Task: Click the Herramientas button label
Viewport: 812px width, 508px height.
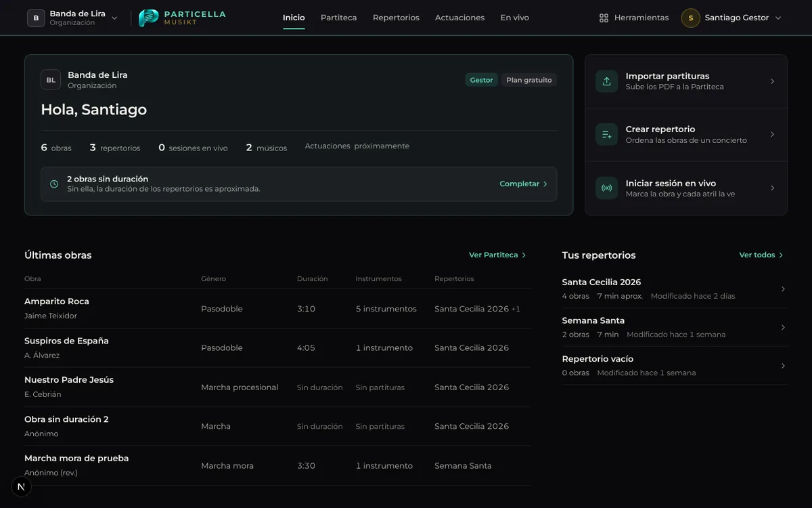Action: tap(641, 18)
